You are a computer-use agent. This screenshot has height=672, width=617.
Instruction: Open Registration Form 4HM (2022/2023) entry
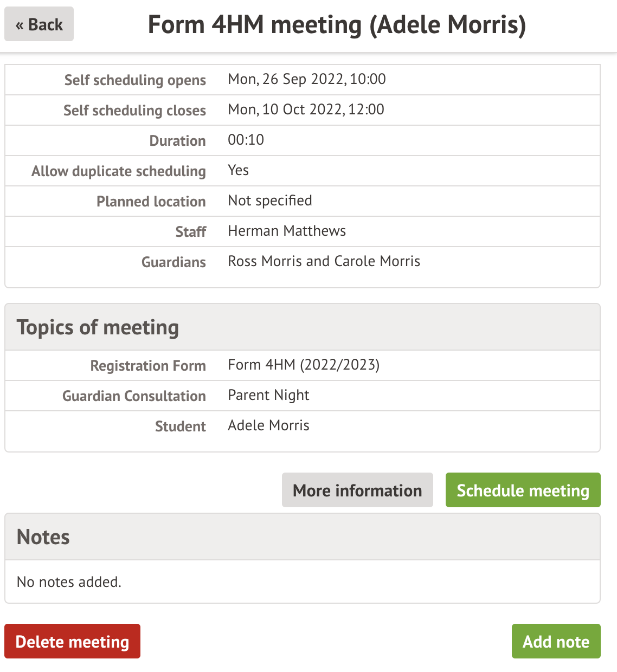304,365
